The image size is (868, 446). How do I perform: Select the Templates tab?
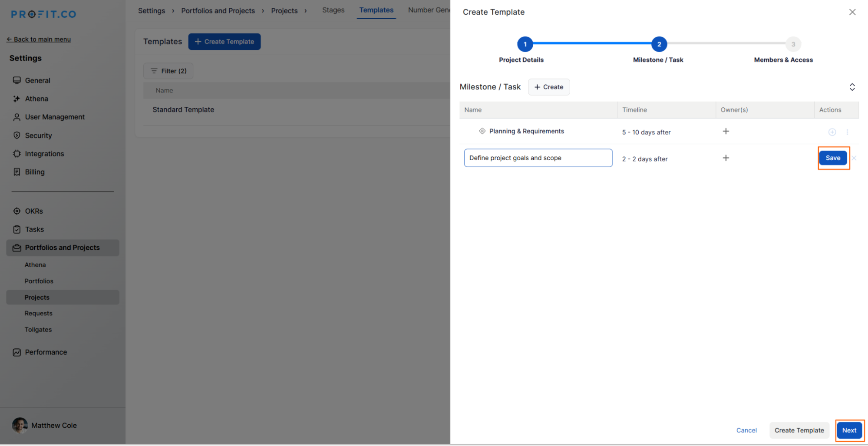[x=376, y=10]
